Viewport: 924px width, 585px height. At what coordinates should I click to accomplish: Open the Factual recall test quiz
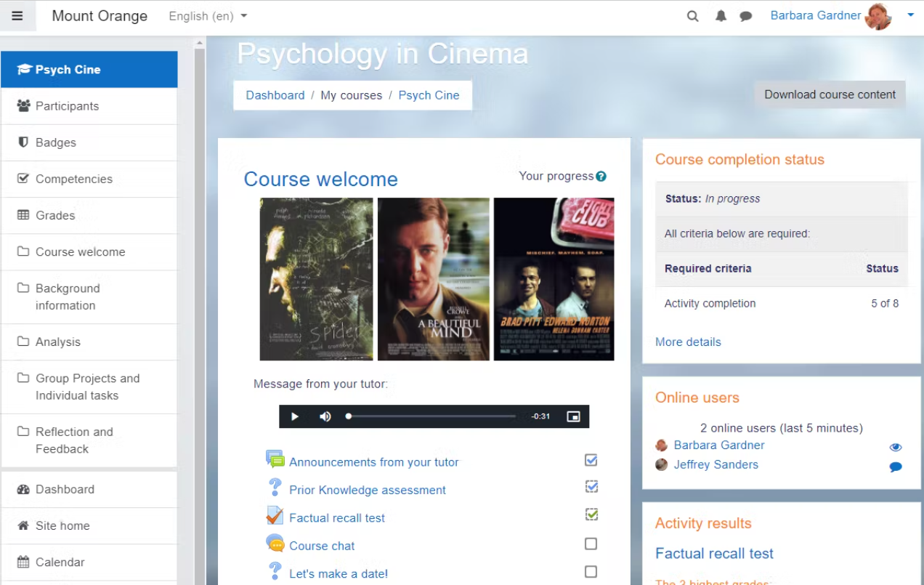tap(337, 518)
